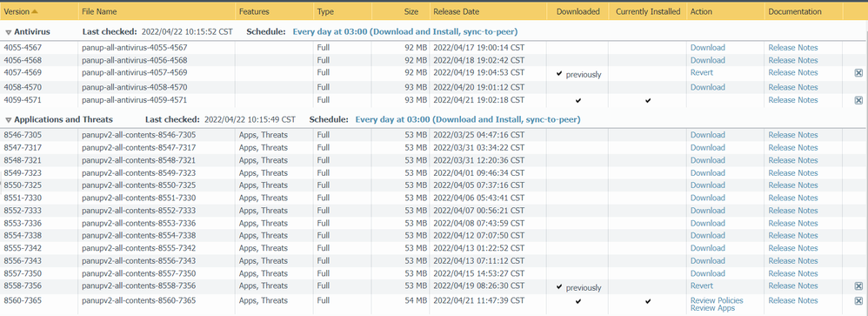This screenshot has width=868, height=316.
Task: Open Release Notes for antivirus 4055-4567
Action: [x=792, y=48]
